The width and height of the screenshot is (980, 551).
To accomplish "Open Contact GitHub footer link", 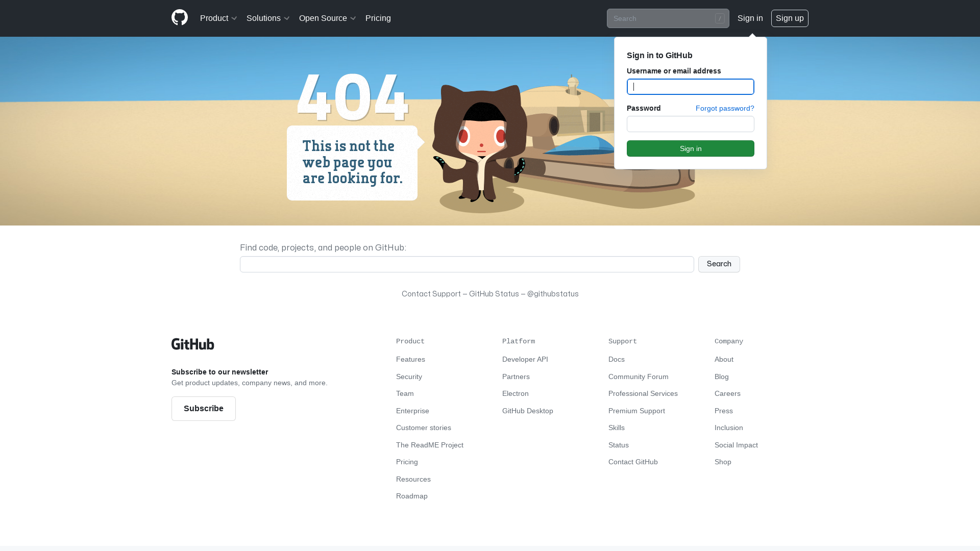I will point(633,462).
